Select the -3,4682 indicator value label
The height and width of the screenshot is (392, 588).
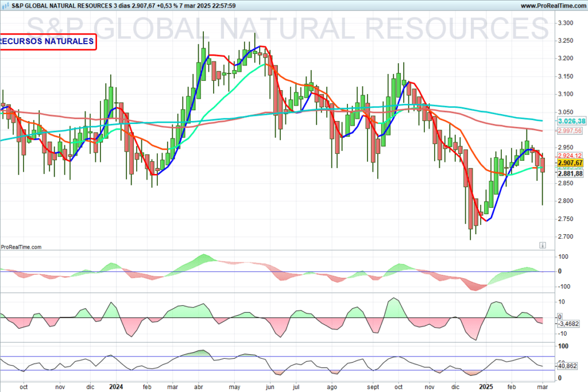(568, 324)
